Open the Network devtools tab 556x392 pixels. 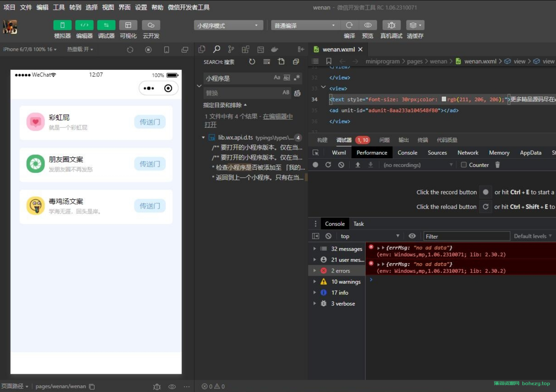click(468, 153)
